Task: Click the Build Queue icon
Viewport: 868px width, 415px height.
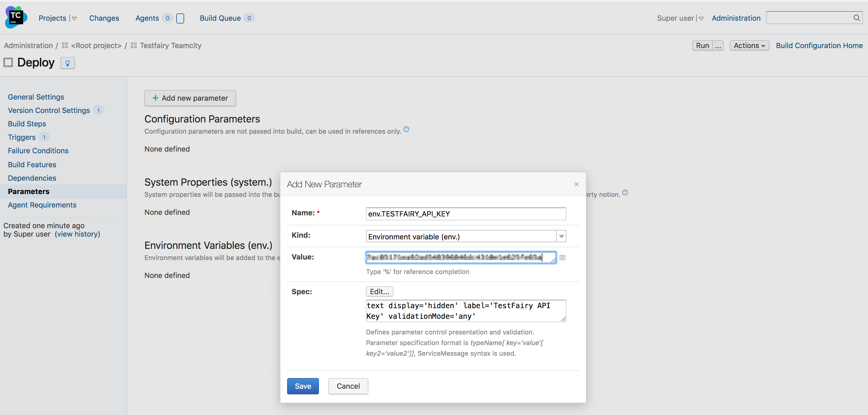Action: (x=248, y=18)
